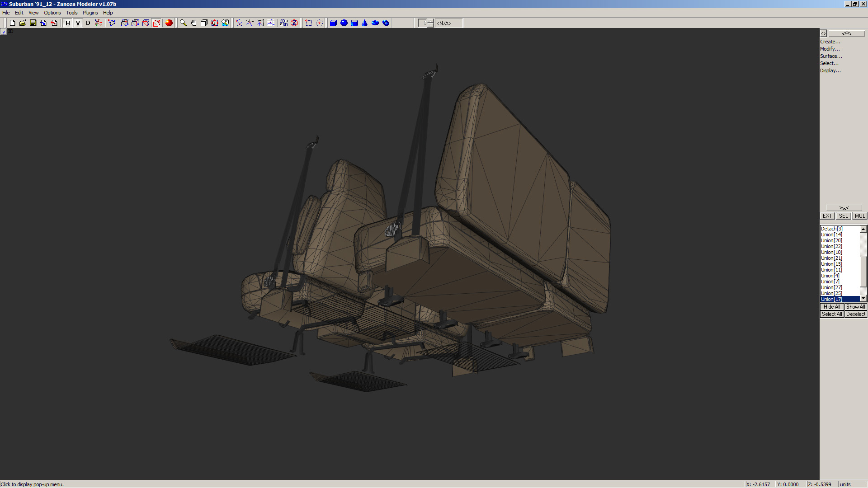The height and width of the screenshot is (488, 868).
Task: Open the textures browser icon
Action: [225, 23]
